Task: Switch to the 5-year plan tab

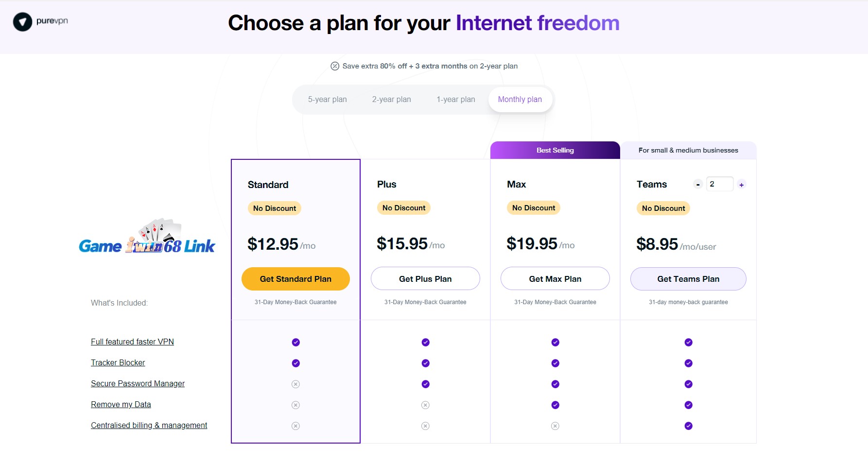Action: click(x=327, y=100)
